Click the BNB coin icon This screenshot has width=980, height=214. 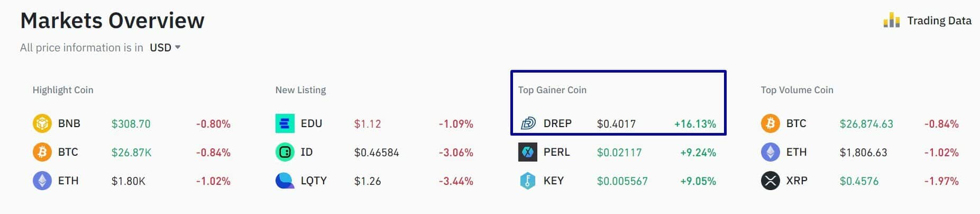pos(42,123)
